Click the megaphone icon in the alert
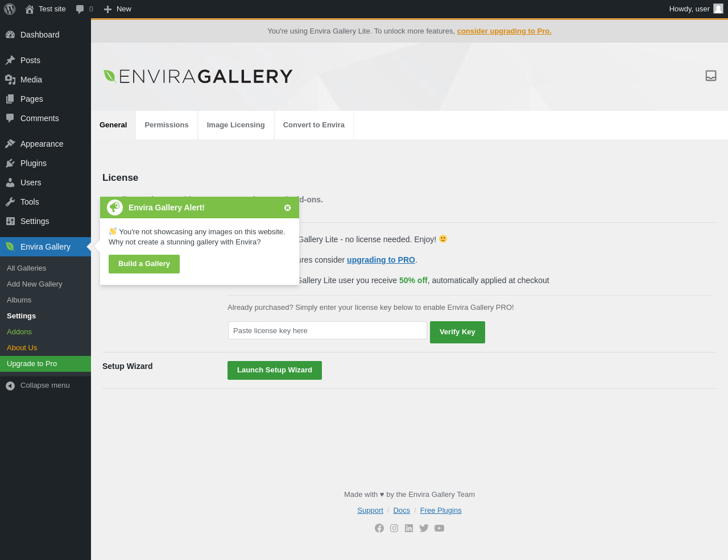Image resolution: width=728 pixels, height=560 pixels. coord(115,208)
